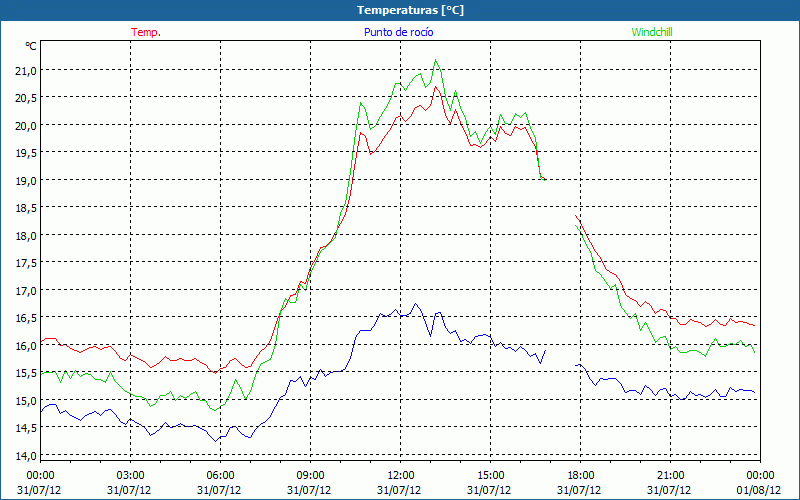Select the 17,5 y-axis label
800x500 pixels.
(x=24, y=263)
